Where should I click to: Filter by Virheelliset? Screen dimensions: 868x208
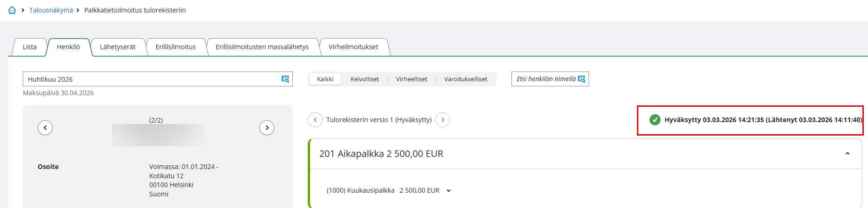click(x=411, y=79)
